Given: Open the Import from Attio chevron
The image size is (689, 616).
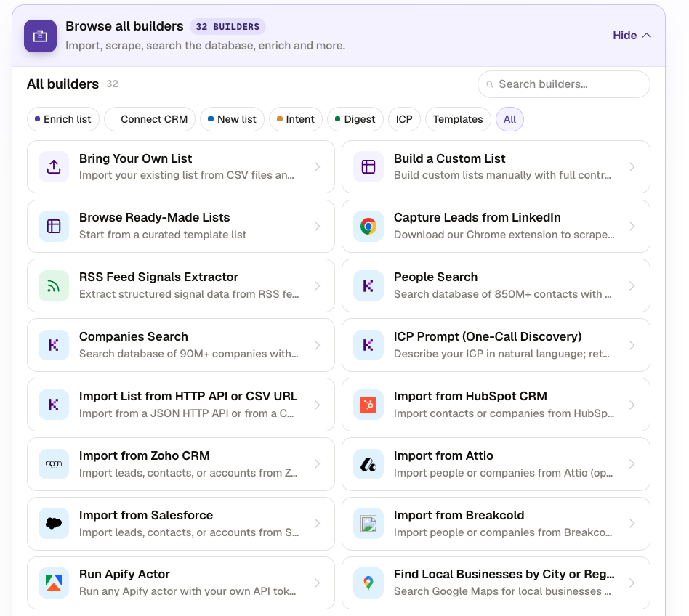Looking at the screenshot, I should pos(632,464).
